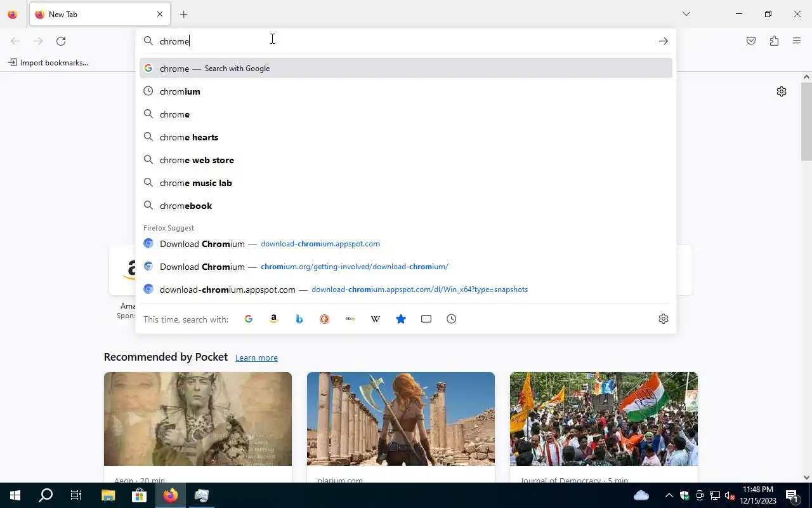This screenshot has height=508, width=812.
Task: Open a new tab with plus button
Action: point(184,14)
